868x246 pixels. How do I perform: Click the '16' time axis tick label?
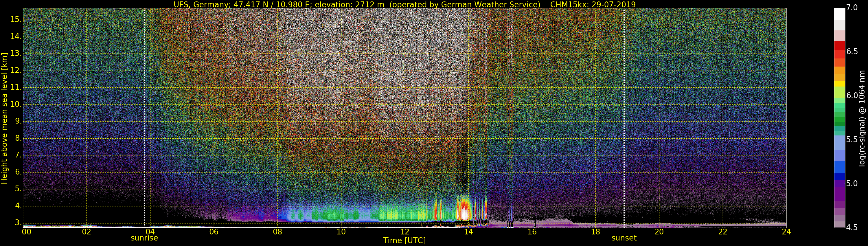pyautogui.click(x=532, y=232)
